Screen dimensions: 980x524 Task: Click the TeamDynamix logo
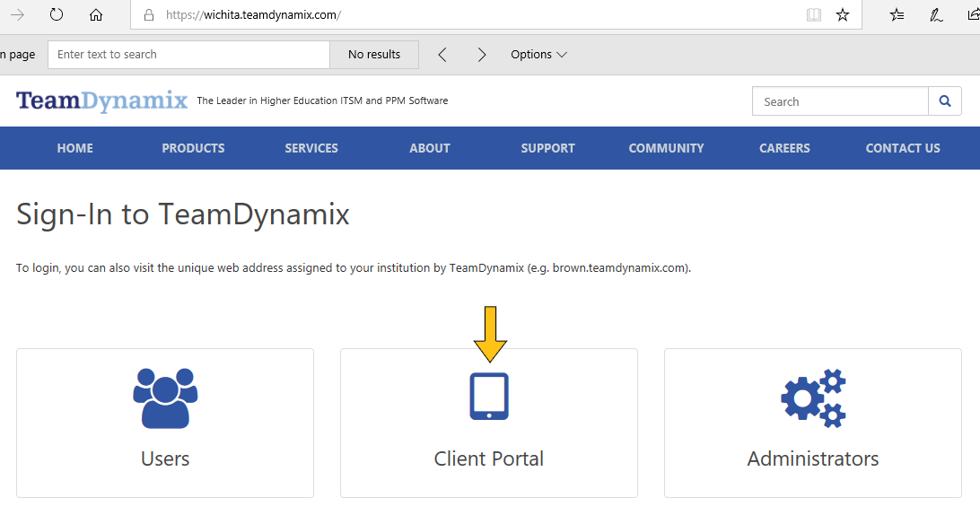click(102, 100)
